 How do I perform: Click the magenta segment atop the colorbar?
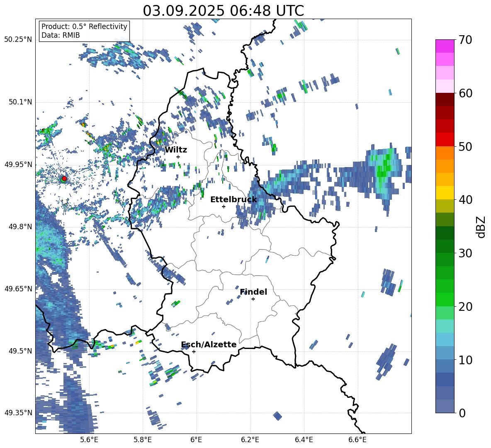[x=445, y=46]
